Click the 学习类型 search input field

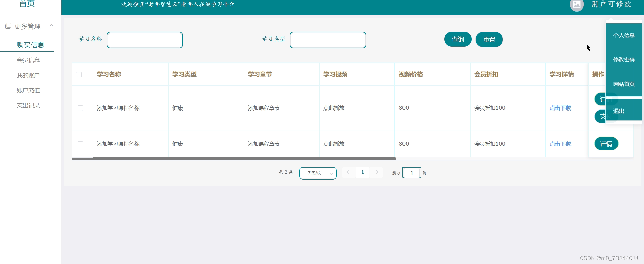tap(328, 40)
